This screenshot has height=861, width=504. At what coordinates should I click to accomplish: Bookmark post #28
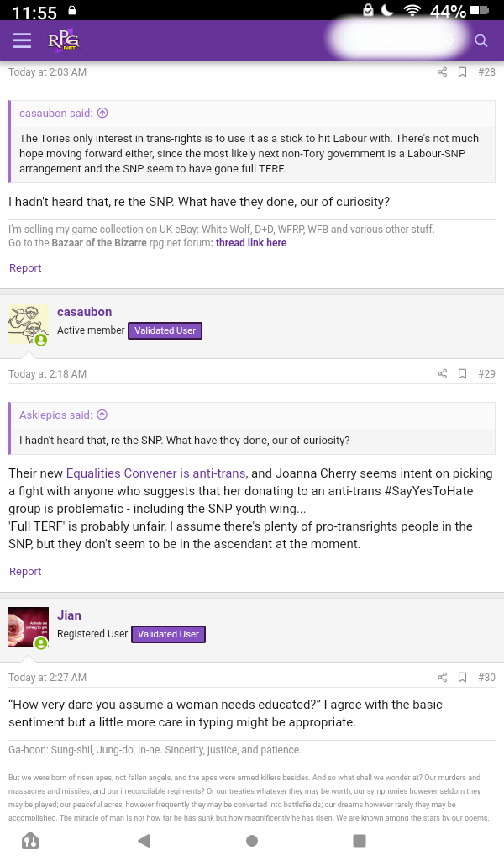point(462,72)
